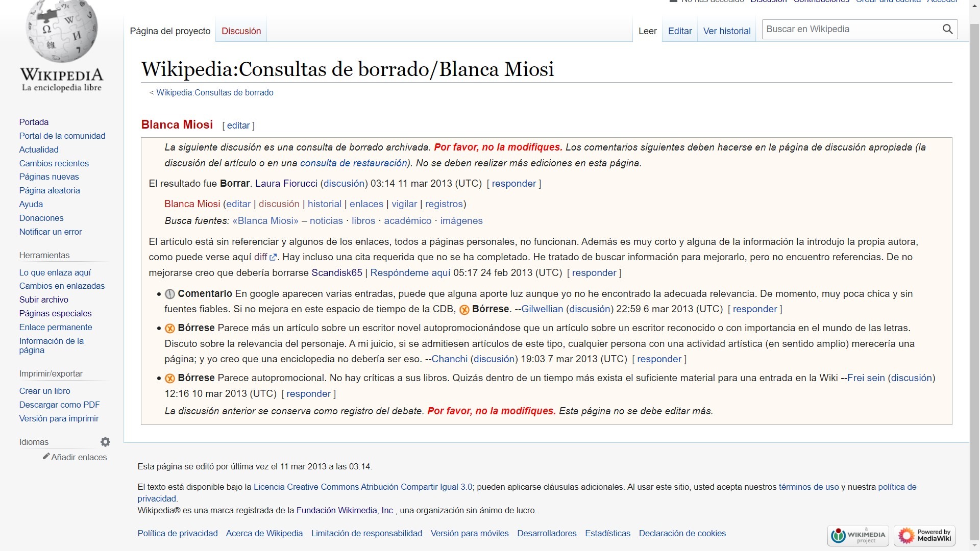This screenshot has width=980, height=551.
Task: Open Cambios en enlazadas
Action: coord(62,286)
